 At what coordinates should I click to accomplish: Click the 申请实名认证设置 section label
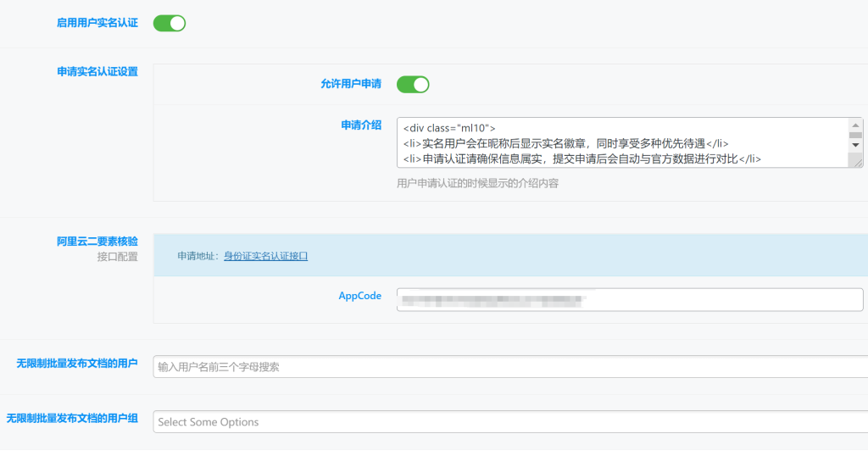click(x=97, y=71)
